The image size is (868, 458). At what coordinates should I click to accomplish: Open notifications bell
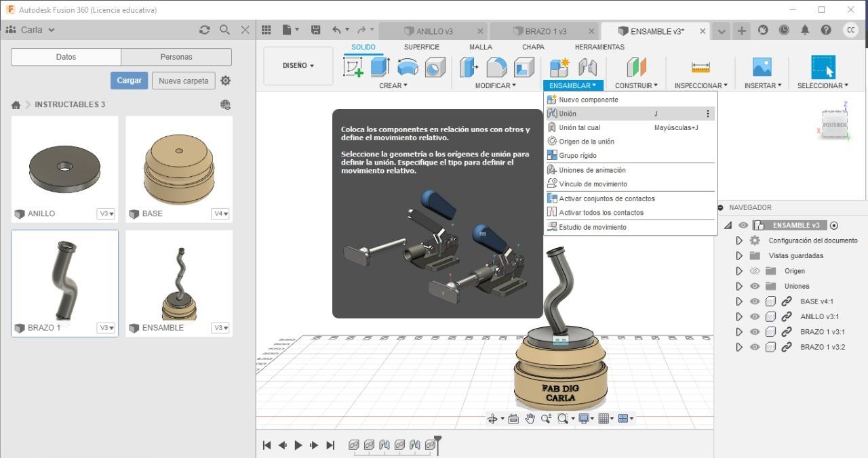(805, 30)
